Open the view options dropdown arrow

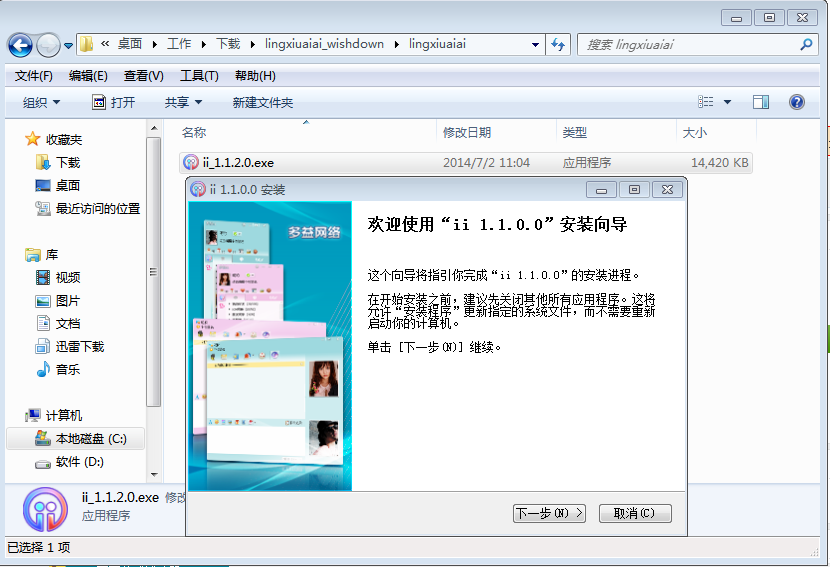pos(727,102)
